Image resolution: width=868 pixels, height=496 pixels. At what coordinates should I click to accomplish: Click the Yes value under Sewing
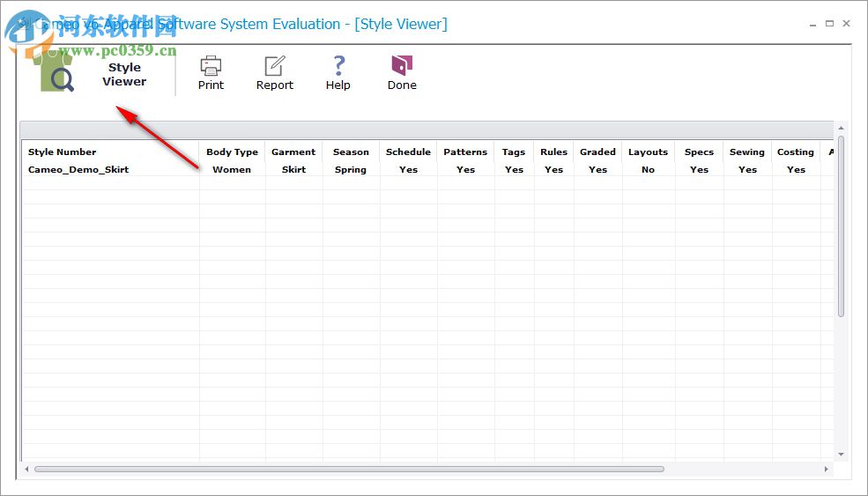pos(747,169)
